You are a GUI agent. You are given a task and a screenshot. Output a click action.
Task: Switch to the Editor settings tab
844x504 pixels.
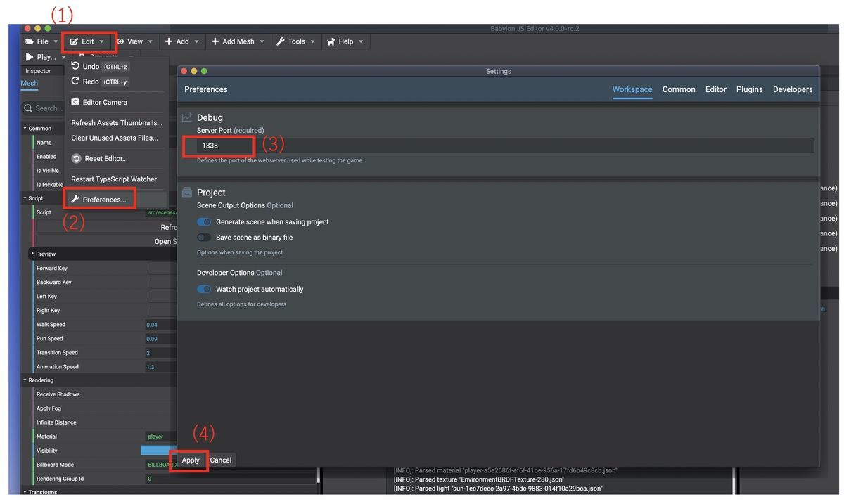pyautogui.click(x=716, y=89)
